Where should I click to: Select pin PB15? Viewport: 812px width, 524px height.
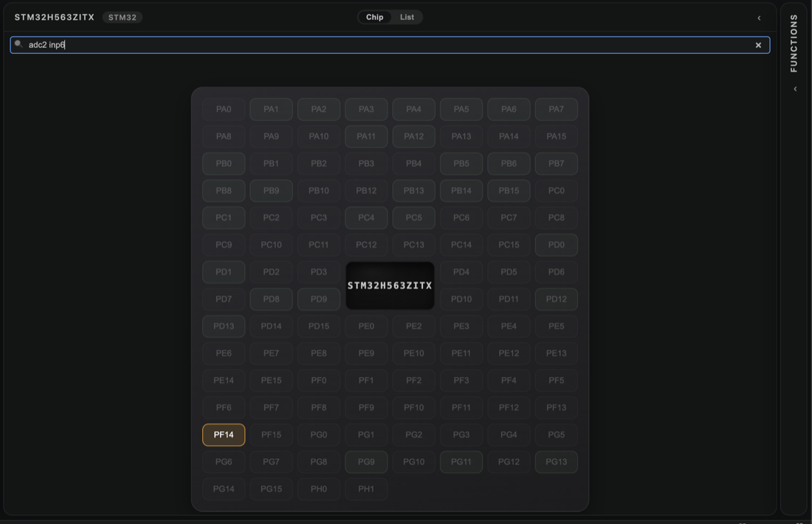coord(509,190)
